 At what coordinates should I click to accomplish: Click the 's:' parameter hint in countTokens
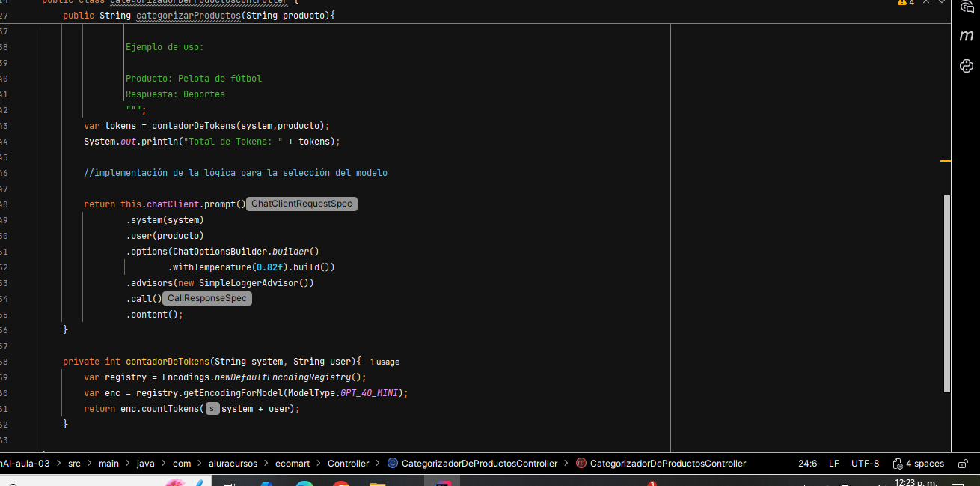click(x=212, y=409)
